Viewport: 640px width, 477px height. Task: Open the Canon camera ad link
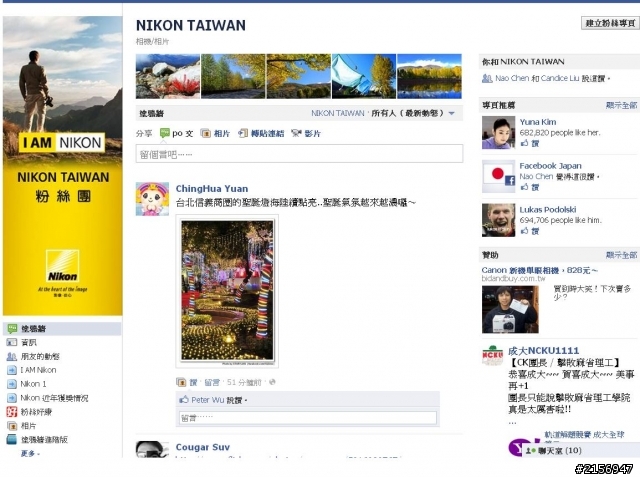pos(540,270)
